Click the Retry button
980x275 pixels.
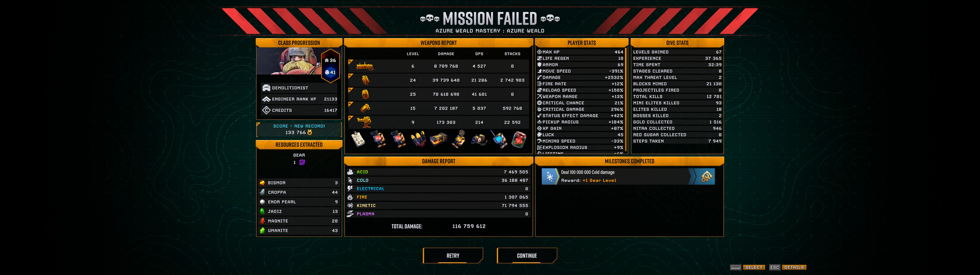point(453,256)
